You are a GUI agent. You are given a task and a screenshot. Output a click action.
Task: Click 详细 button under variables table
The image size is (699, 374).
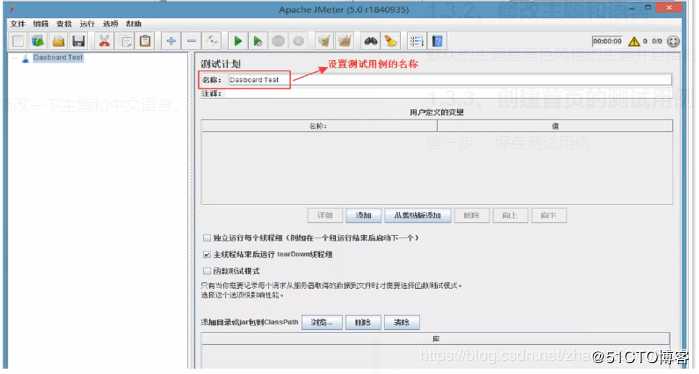325,216
